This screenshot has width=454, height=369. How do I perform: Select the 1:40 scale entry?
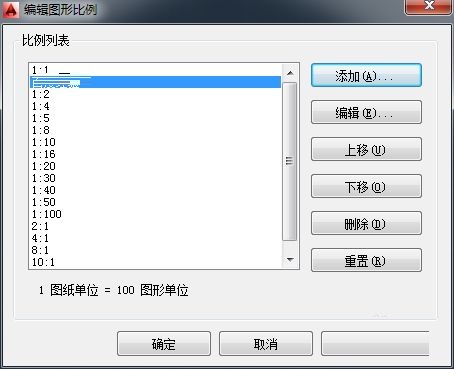coord(155,190)
